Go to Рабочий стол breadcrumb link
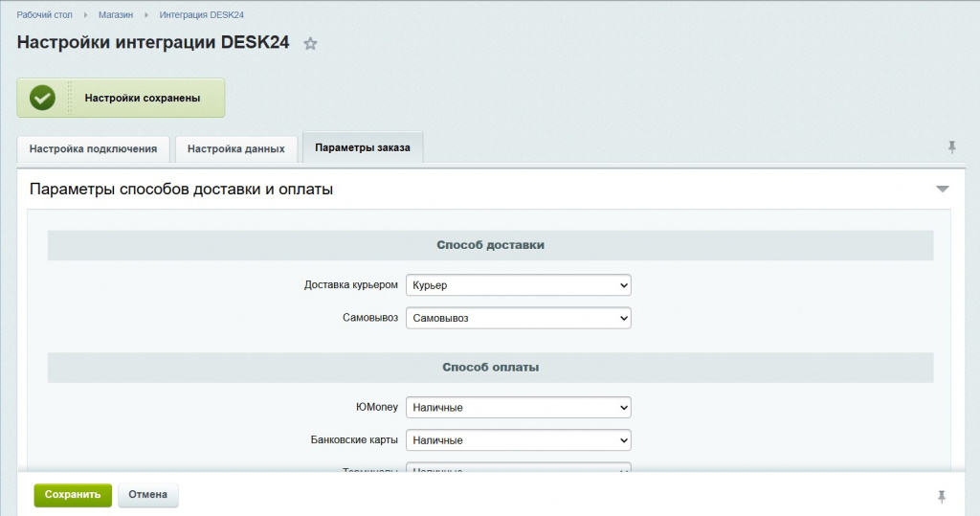Viewport: 980px width, 516px height. [44, 15]
